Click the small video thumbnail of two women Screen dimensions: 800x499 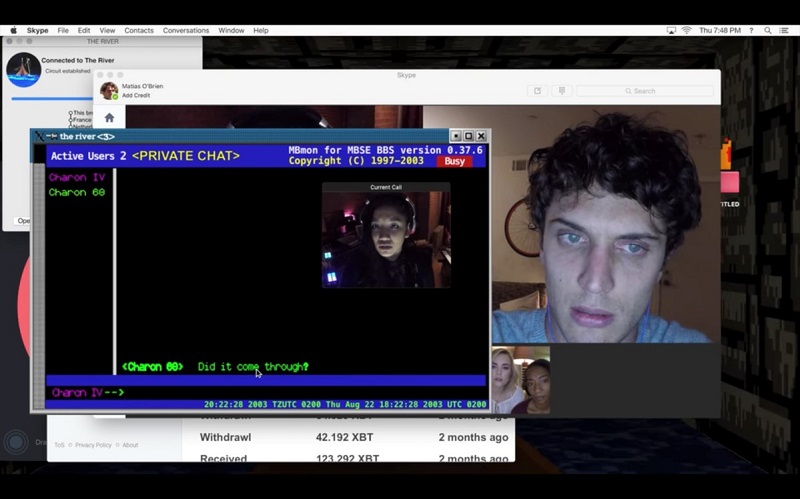(x=521, y=380)
